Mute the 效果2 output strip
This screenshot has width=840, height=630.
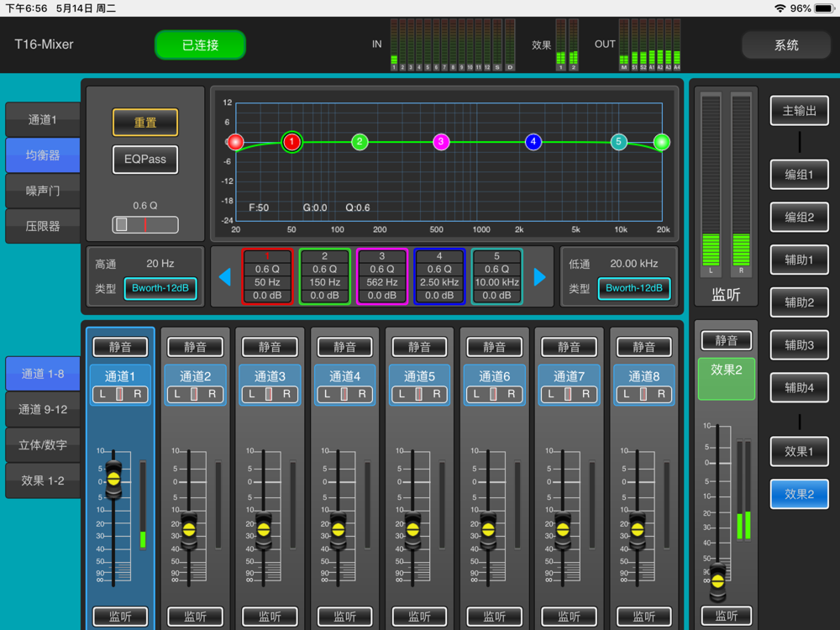pos(727,341)
